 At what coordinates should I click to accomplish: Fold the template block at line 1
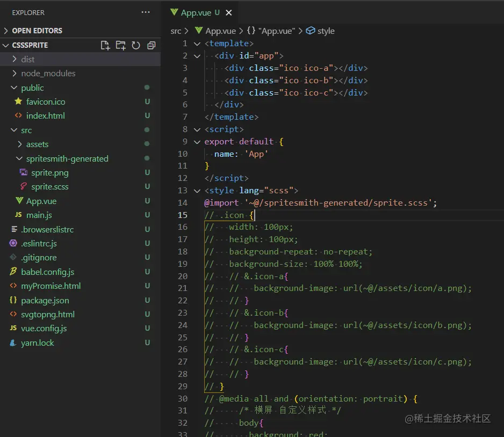[x=197, y=43]
